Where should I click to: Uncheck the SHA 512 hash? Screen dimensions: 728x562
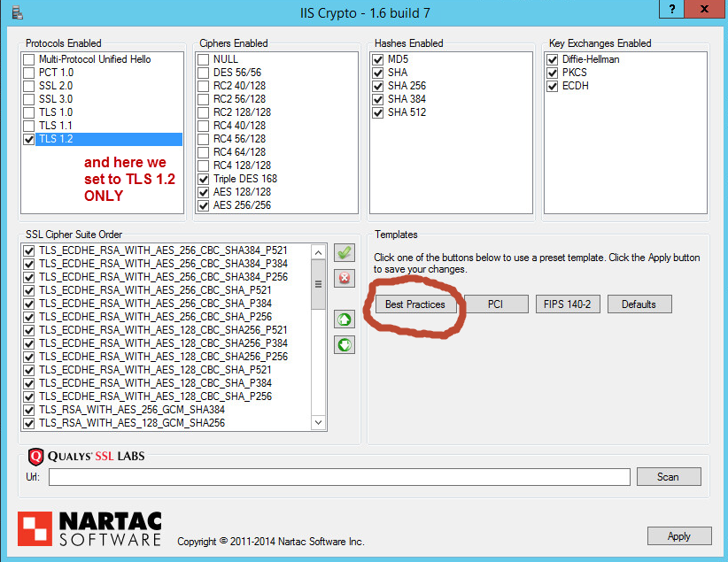(377, 112)
